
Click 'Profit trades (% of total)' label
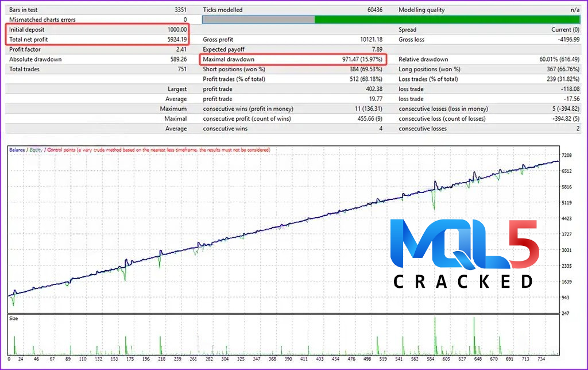234,79
